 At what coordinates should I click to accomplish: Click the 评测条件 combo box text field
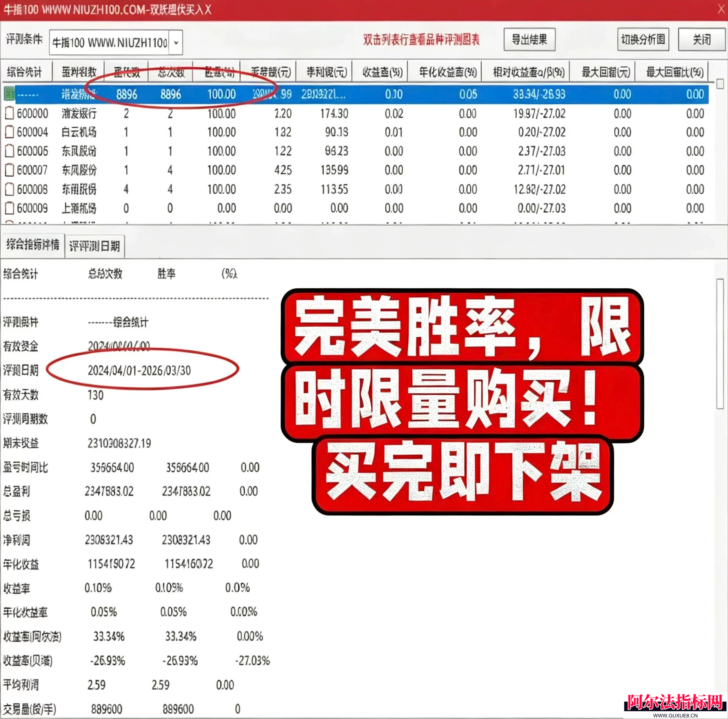point(110,42)
